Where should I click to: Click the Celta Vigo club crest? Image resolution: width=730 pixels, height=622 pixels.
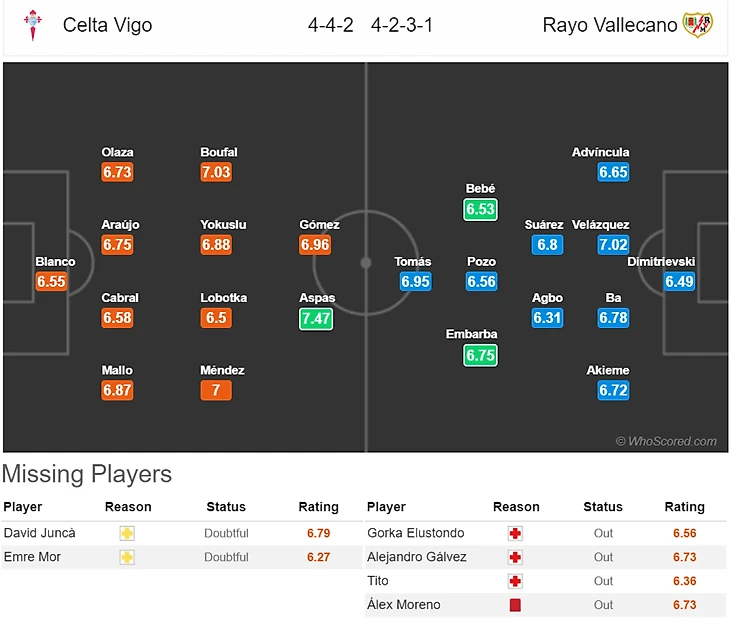point(33,25)
